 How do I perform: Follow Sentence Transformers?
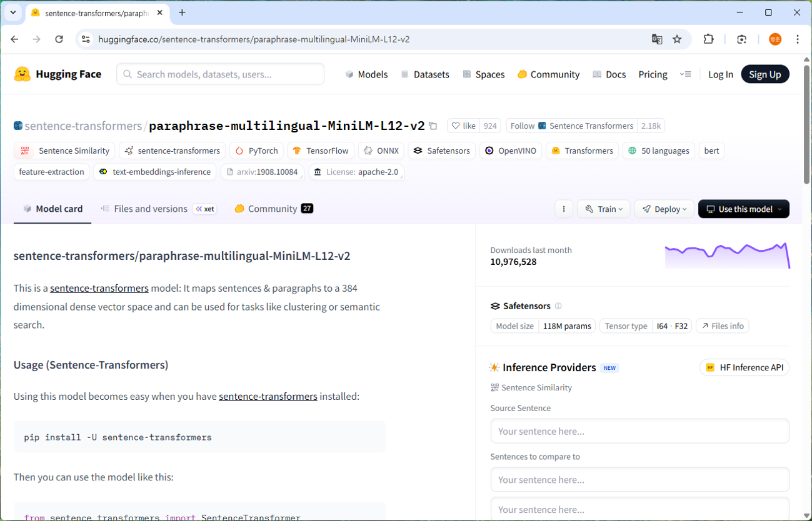click(572, 126)
